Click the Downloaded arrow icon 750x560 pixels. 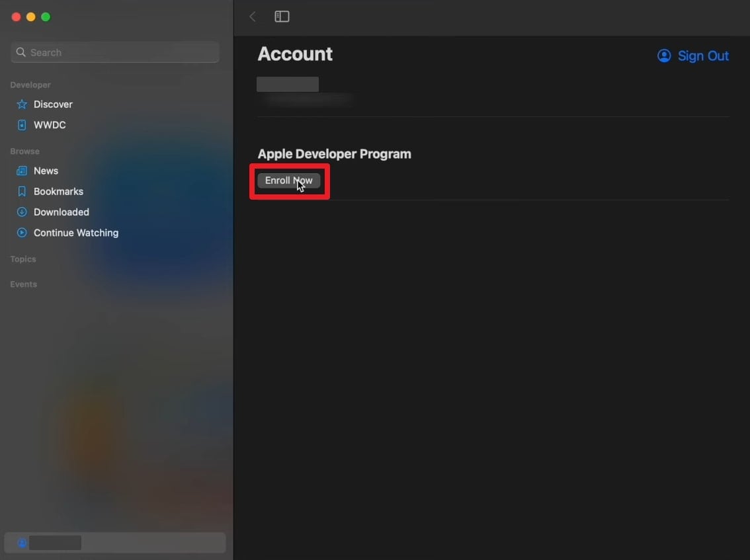pyautogui.click(x=22, y=212)
